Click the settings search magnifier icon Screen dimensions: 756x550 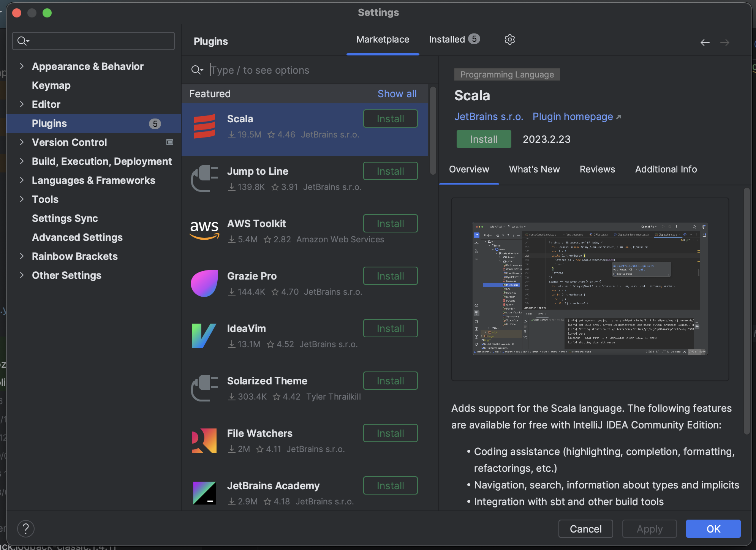click(23, 41)
